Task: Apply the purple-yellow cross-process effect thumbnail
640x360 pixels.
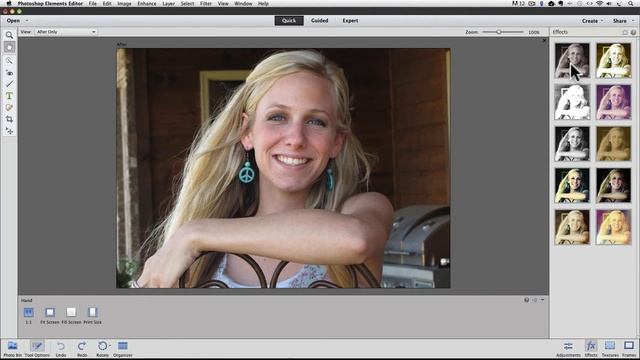Action: pos(613,227)
